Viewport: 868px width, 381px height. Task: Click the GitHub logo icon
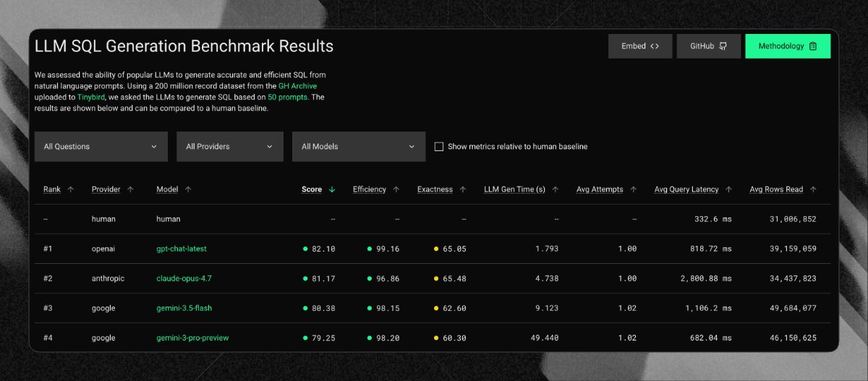tap(723, 46)
